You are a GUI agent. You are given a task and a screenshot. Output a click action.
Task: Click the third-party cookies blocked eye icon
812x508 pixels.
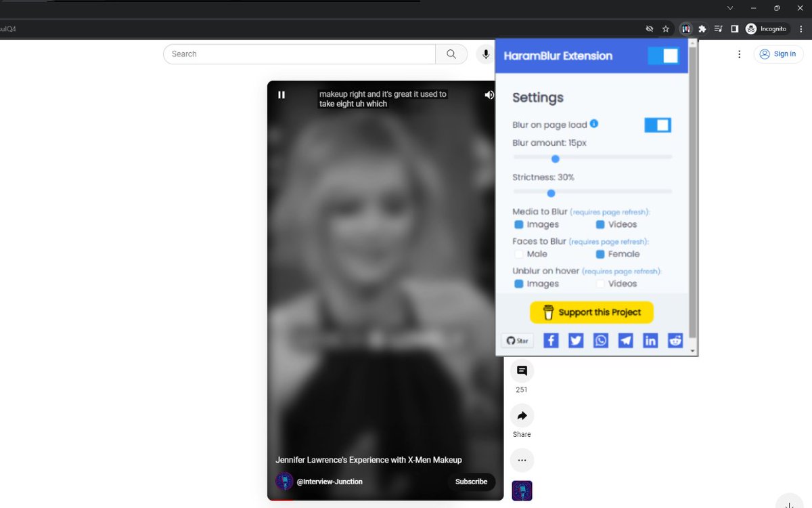pos(650,29)
